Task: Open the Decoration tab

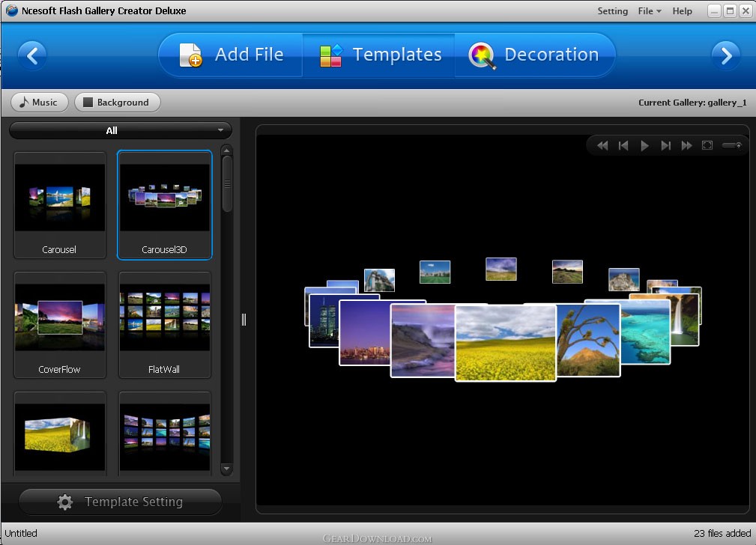Action: [535, 55]
